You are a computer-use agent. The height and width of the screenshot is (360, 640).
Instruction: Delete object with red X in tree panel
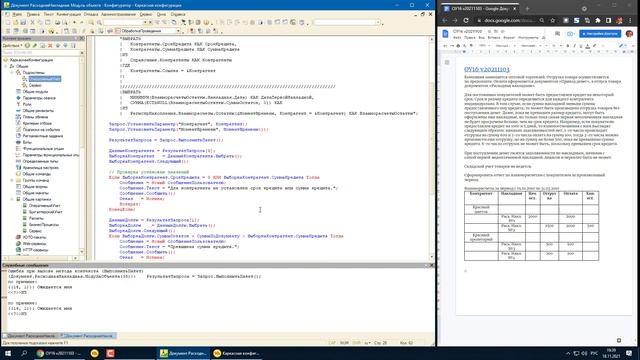[50, 45]
